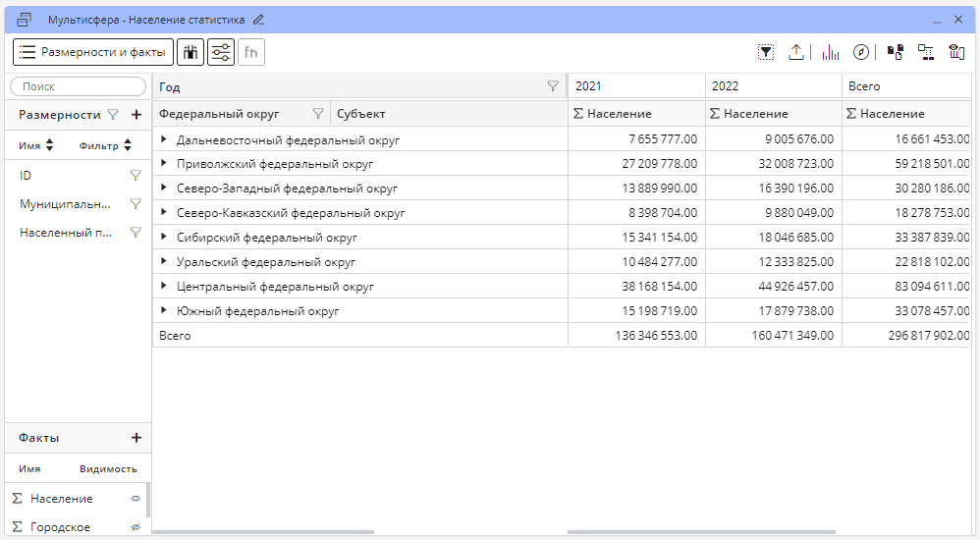Click the compass icon in the toolbar
Screen dimensions: 980x540
tap(861, 52)
